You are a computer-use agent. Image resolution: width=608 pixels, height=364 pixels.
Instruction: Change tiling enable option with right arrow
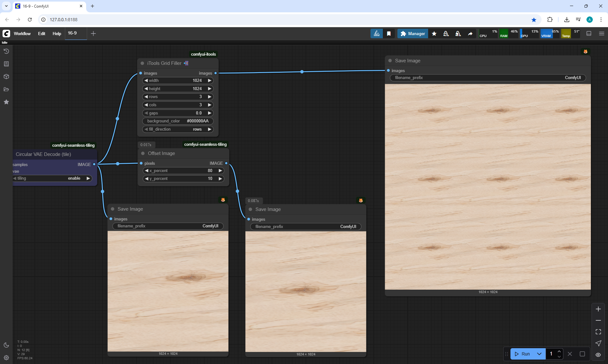[x=88, y=178]
